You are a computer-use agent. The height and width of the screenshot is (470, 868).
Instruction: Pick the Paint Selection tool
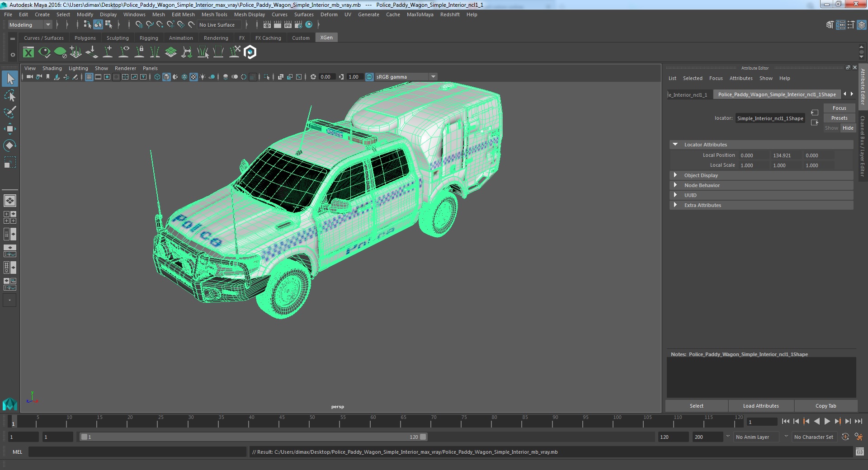9,112
